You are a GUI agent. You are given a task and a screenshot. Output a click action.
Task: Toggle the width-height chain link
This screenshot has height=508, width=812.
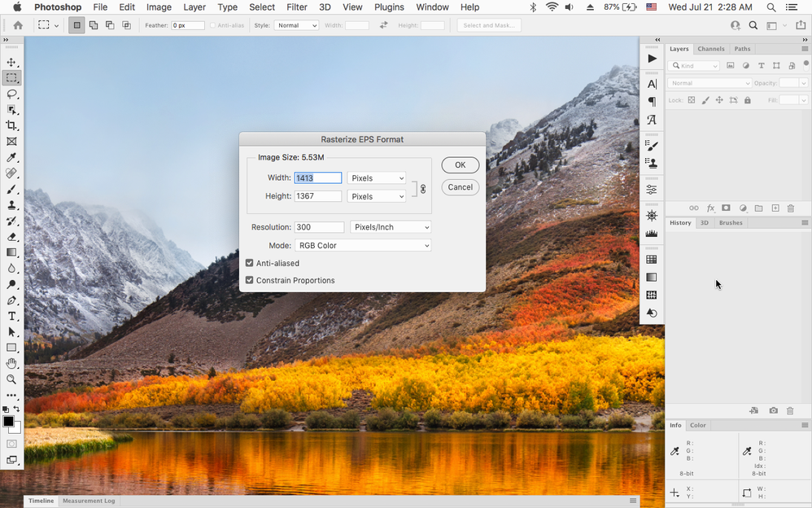click(423, 189)
